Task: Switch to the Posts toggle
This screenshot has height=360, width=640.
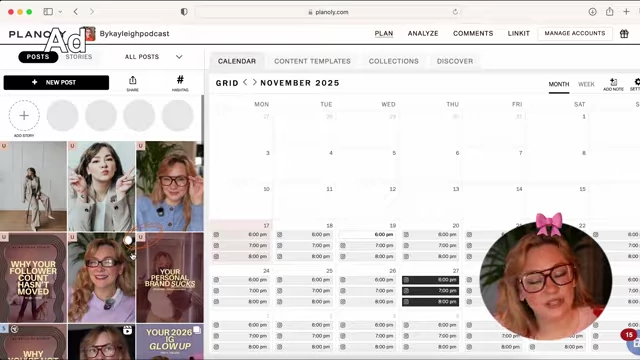Action: tap(38, 57)
